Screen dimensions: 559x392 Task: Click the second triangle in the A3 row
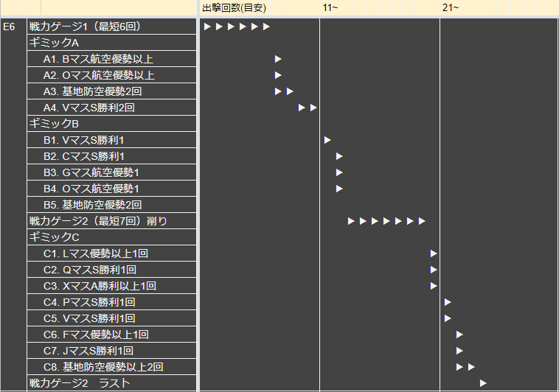pos(290,91)
